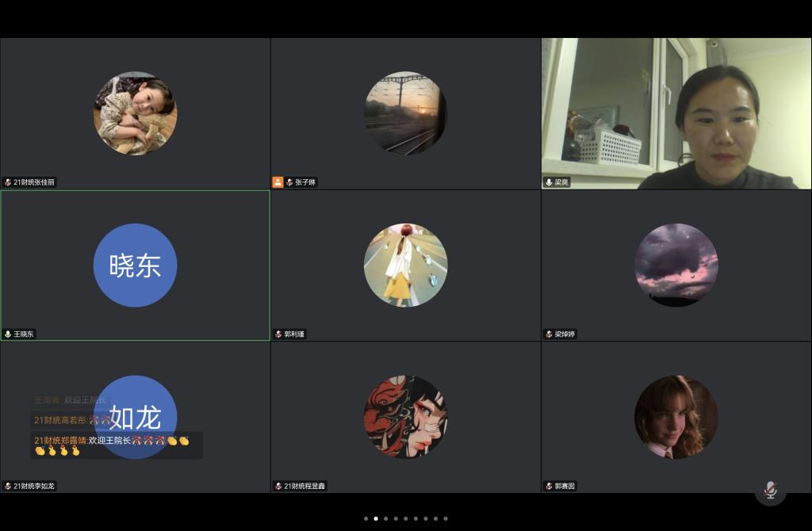Go to the first page dot
812x531 pixels.
pos(366,518)
